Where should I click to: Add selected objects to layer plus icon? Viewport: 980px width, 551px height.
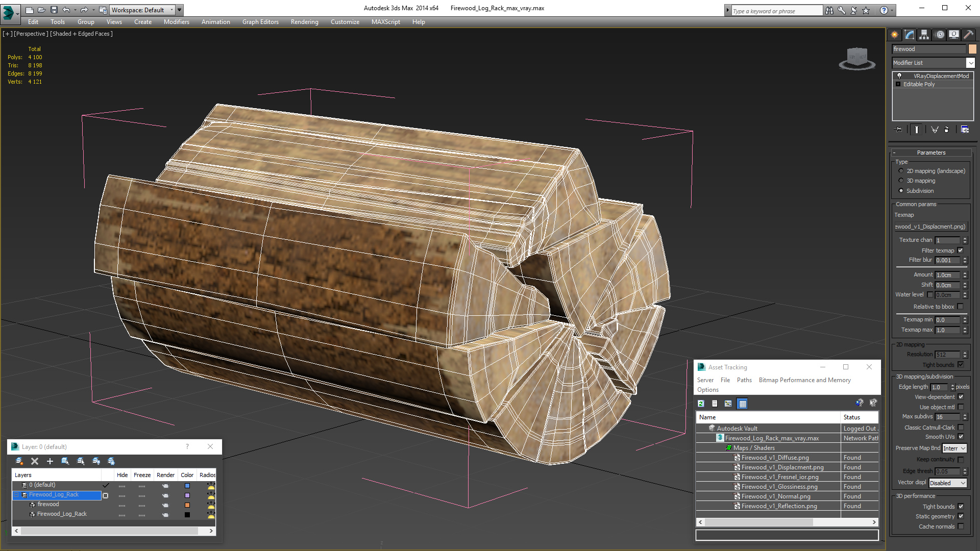click(50, 461)
